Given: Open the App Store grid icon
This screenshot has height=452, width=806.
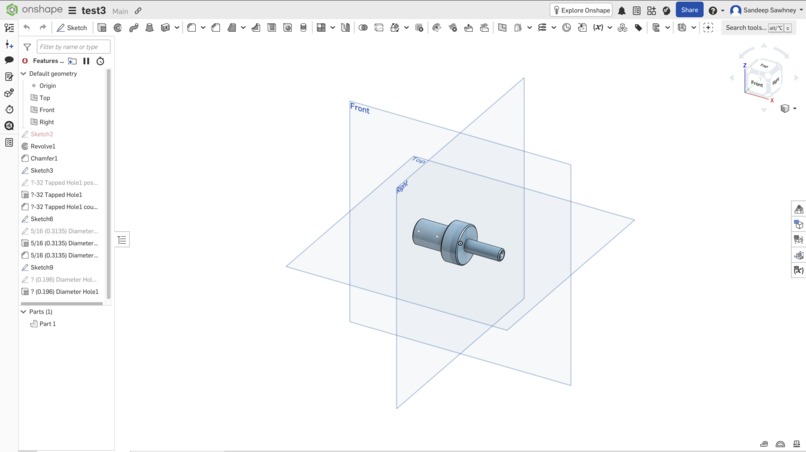Looking at the screenshot, I should tap(651, 10).
